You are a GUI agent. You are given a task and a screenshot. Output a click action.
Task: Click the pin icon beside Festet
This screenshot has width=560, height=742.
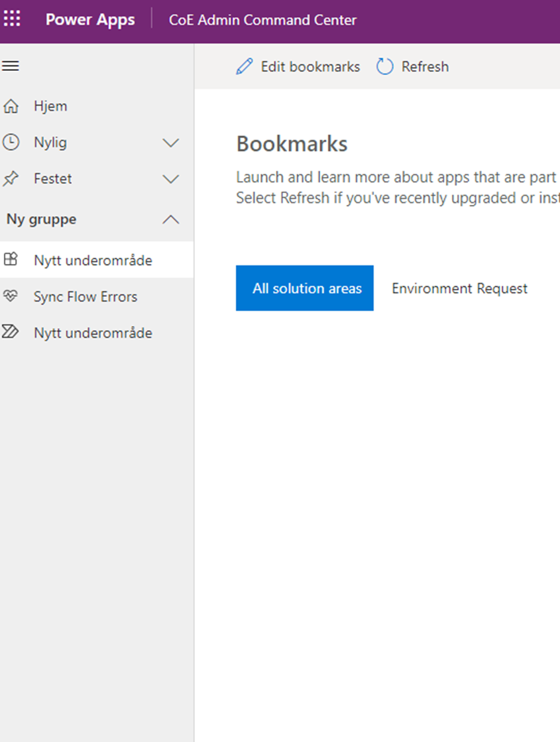click(x=11, y=178)
